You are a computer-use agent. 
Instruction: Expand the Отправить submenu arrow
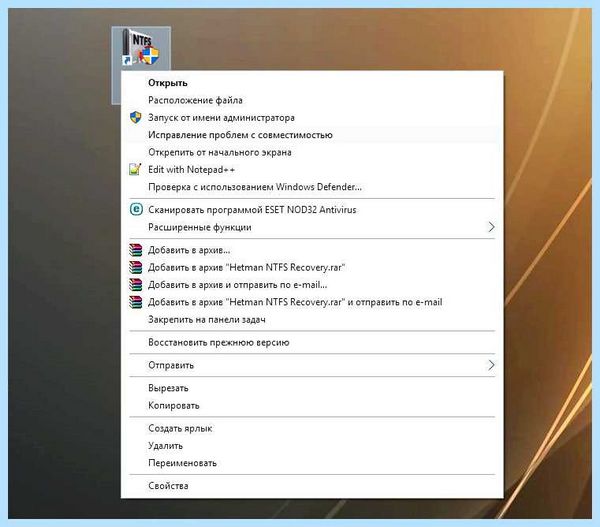pyautogui.click(x=491, y=365)
